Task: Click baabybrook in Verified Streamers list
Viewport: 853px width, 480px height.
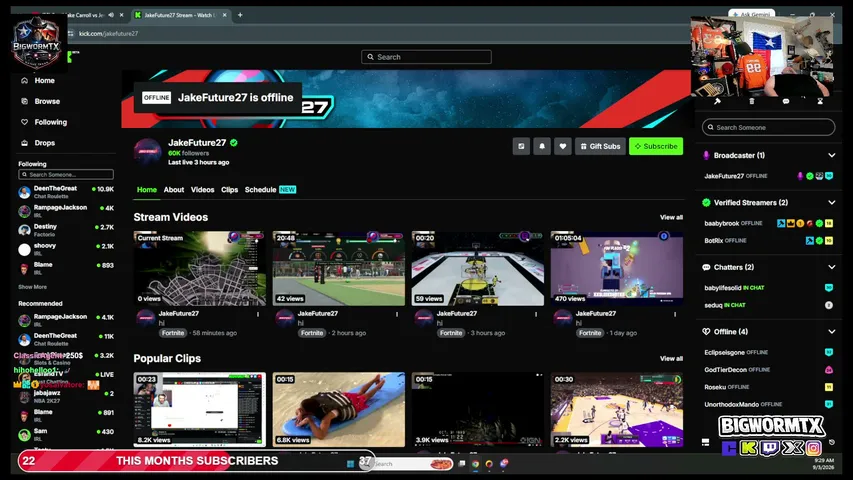Action: pyautogui.click(x=721, y=223)
